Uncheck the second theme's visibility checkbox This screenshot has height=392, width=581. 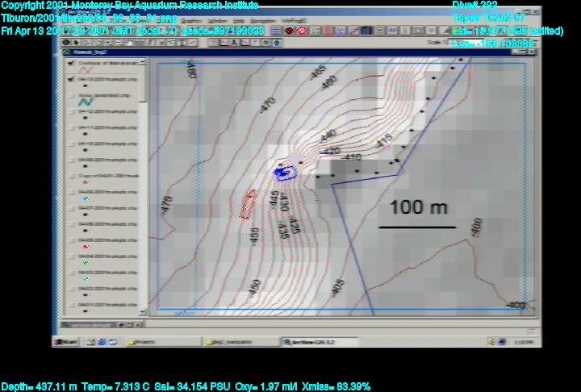72,80
